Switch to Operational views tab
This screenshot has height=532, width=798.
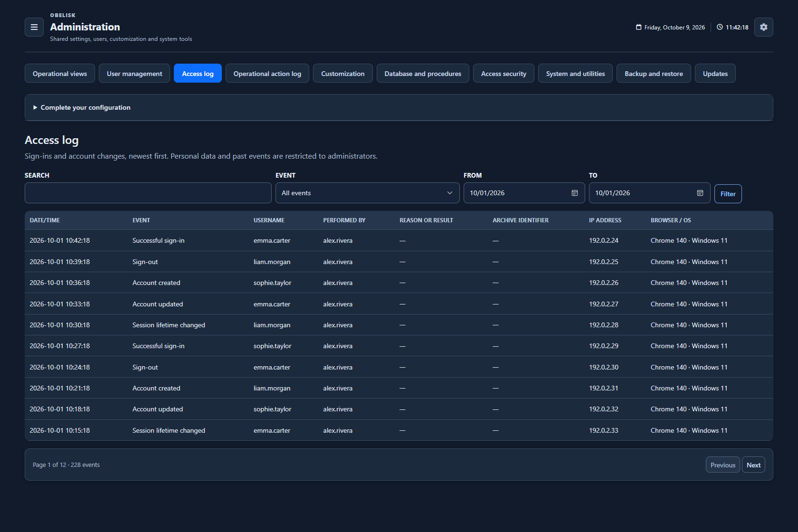click(60, 73)
